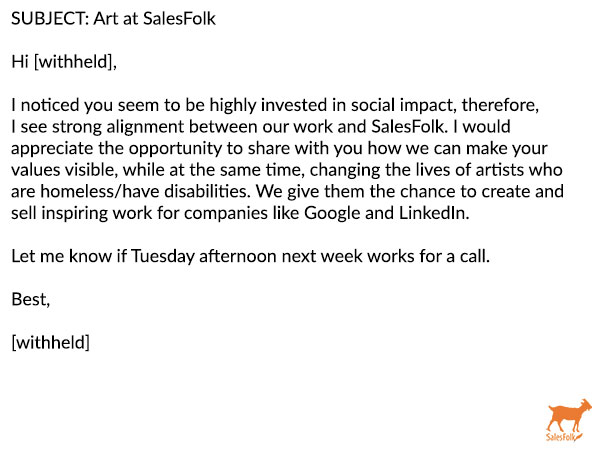Click the [withheld] placeholder in the greeting
The height and width of the screenshot is (451, 600).
[74, 62]
